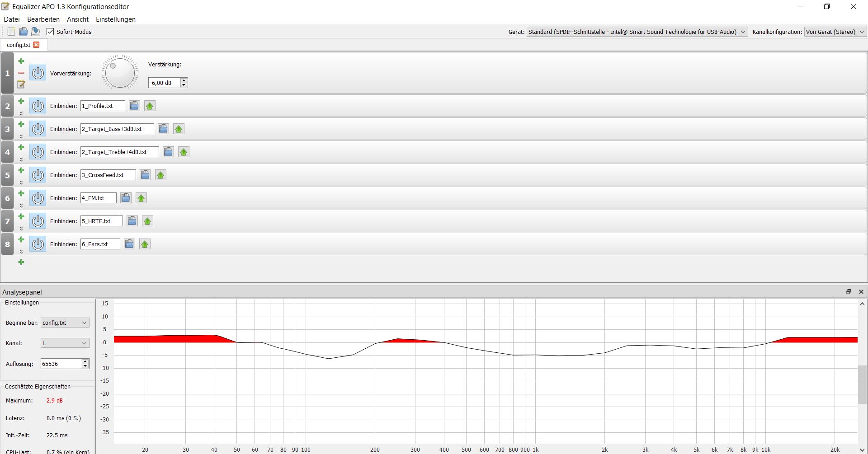
Task: Add filter above the Vorverstärkung row
Action: pyautogui.click(x=21, y=61)
